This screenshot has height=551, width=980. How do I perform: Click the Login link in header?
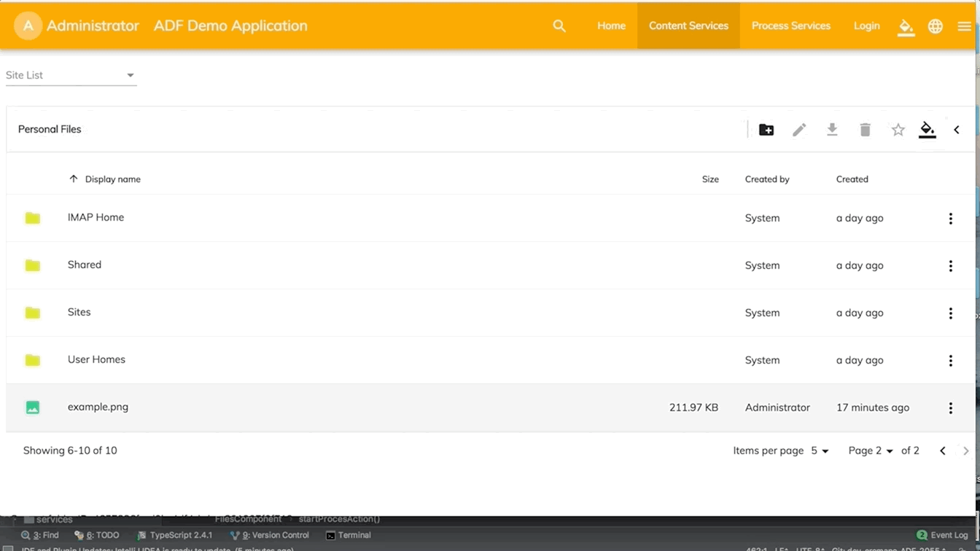866,26
